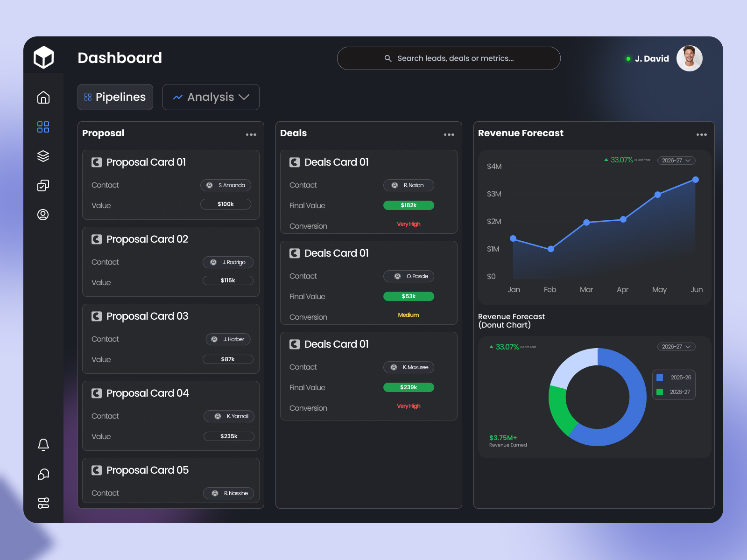Open the S.Amanda contact chip
The height and width of the screenshot is (560, 747).
click(226, 185)
